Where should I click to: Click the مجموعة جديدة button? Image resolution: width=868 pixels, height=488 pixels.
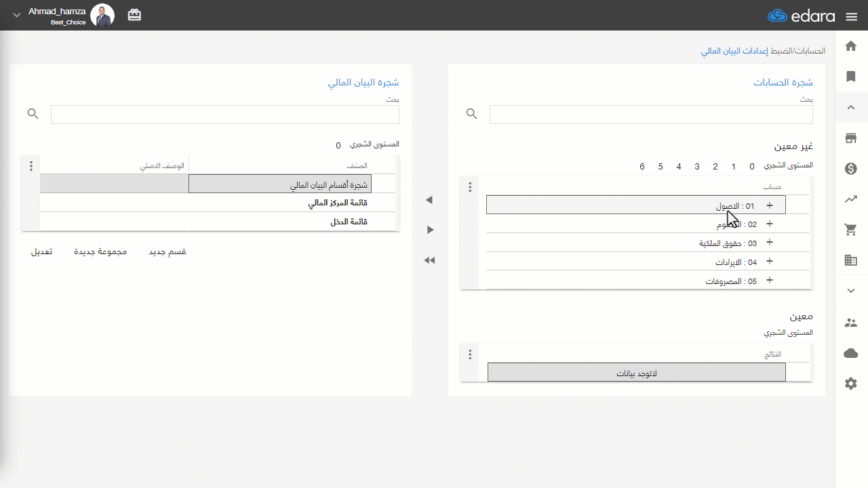point(100,251)
